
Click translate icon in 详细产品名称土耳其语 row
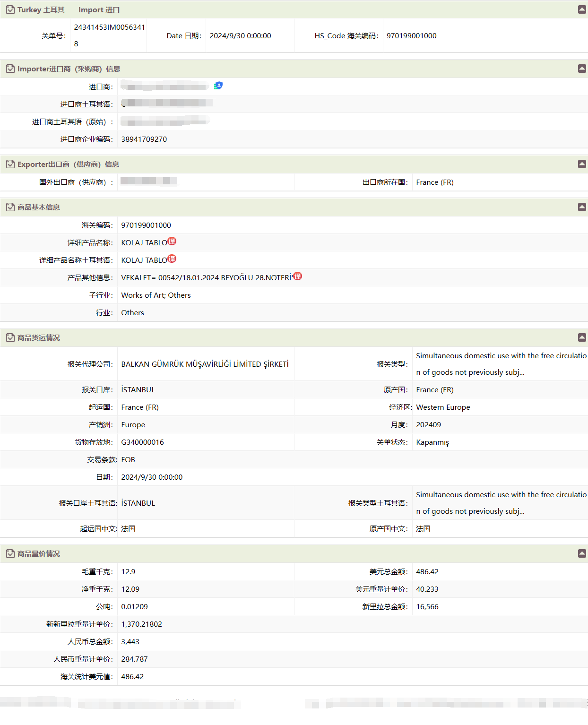[x=172, y=259]
